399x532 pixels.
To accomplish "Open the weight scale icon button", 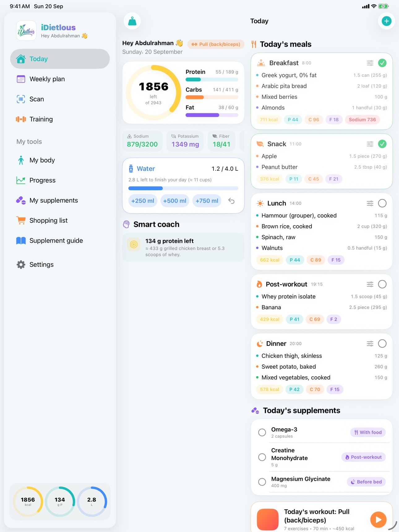I will [x=132, y=21].
